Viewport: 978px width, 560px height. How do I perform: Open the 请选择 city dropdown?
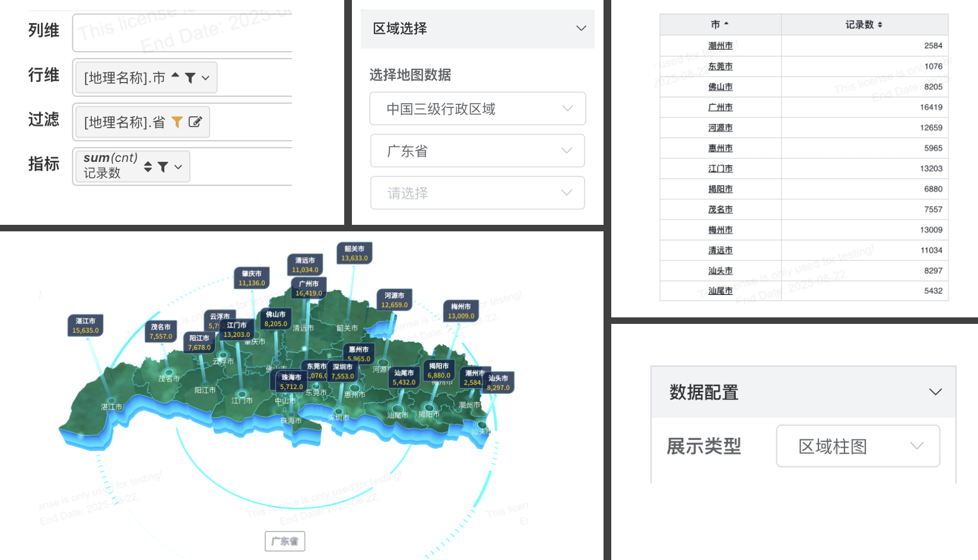[x=478, y=193]
